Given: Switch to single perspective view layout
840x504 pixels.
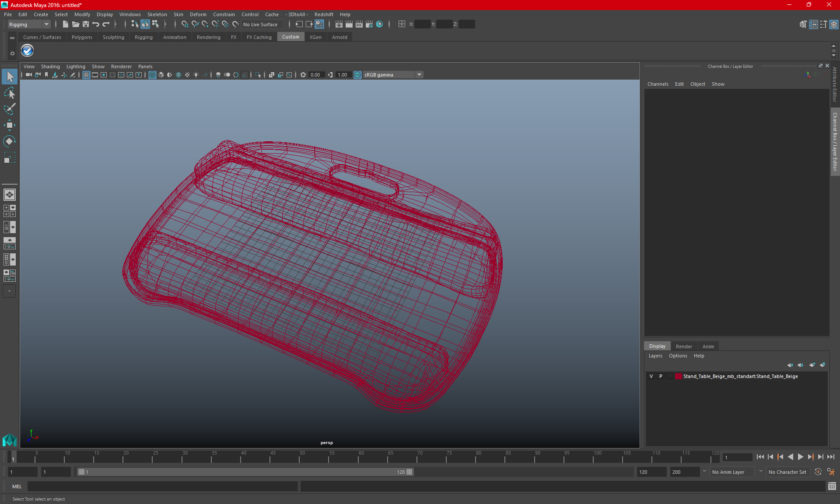Looking at the screenshot, I should pos(9,195).
